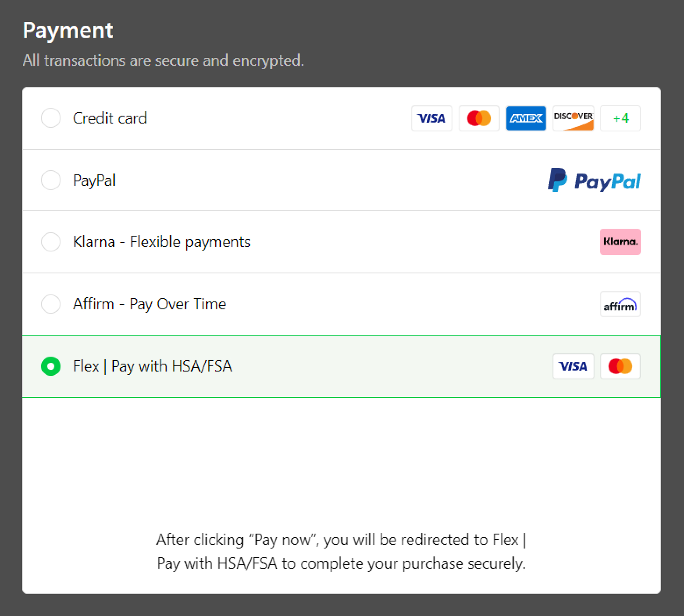Click the PayPal logo
The height and width of the screenshot is (616, 684).
tap(594, 181)
